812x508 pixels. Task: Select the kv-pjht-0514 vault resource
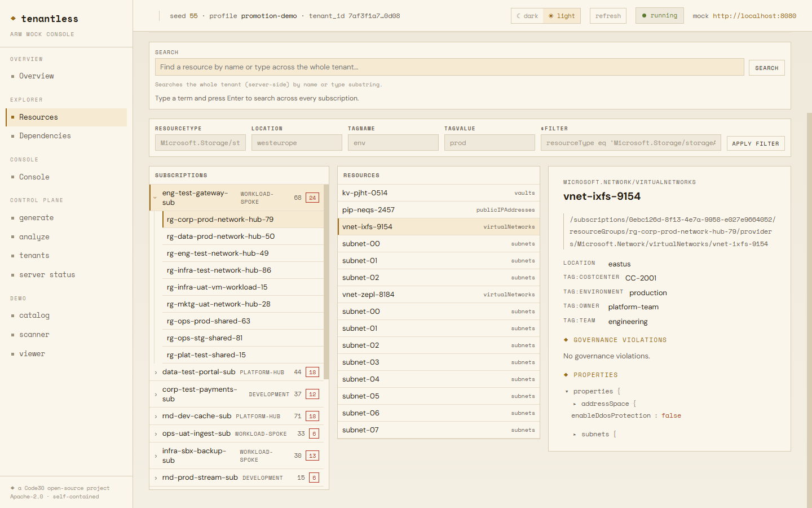[x=439, y=193]
